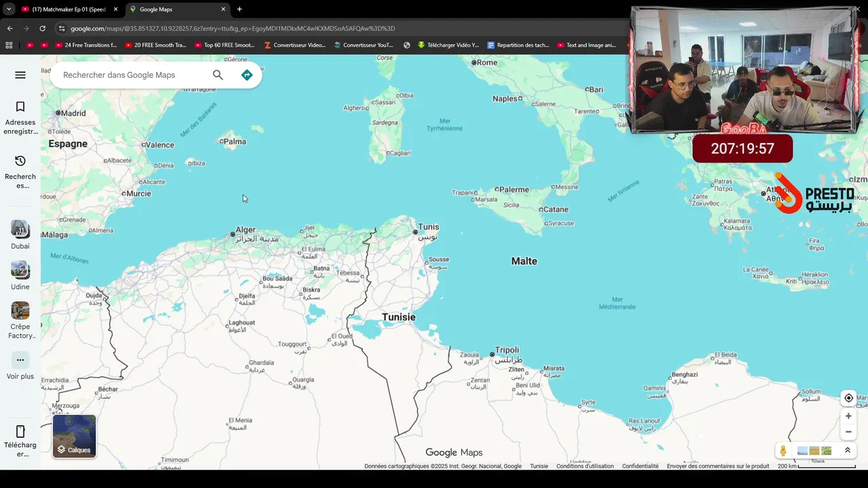Zoom out with the minus button
The width and height of the screenshot is (868, 488).
848,432
